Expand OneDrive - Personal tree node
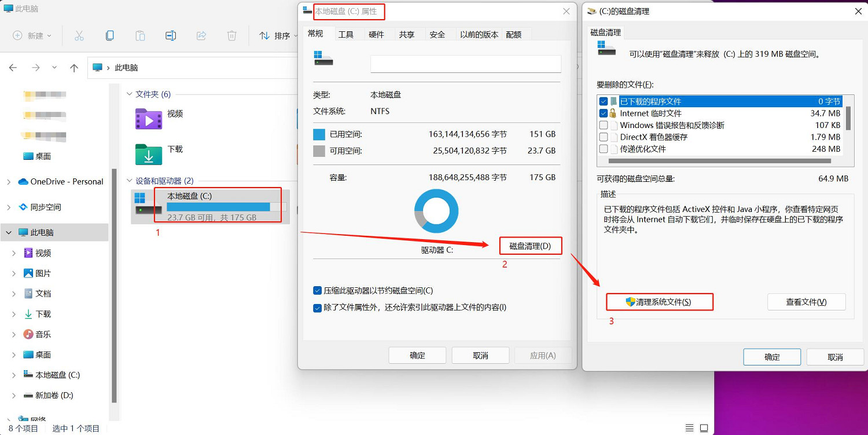The width and height of the screenshot is (868, 435). pos(9,182)
